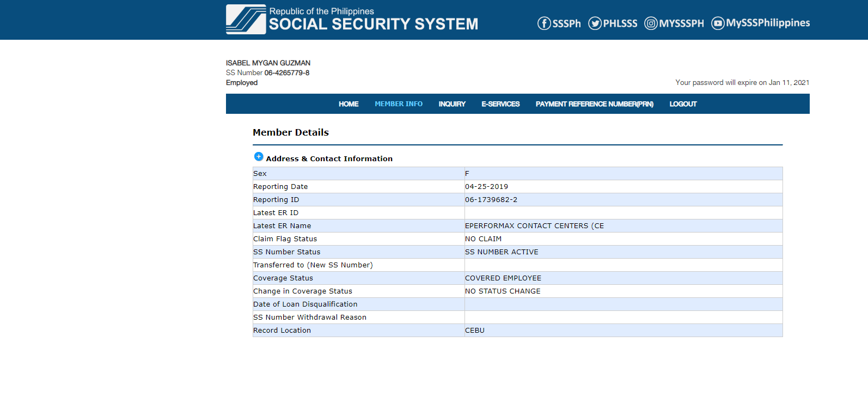
Task: Click the Coverage Status COVERED EMPLOYEE value
Action: (x=503, y=278)
